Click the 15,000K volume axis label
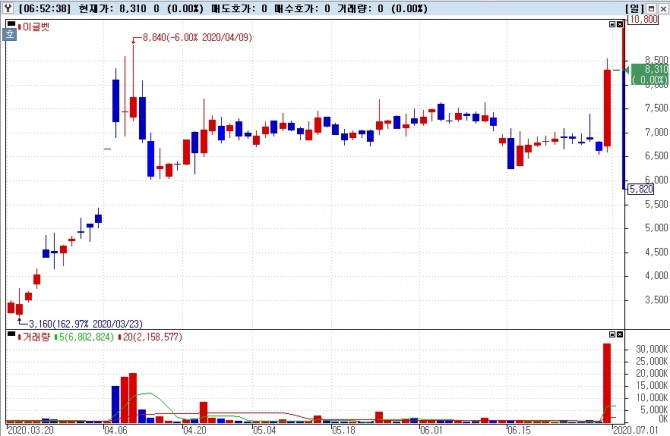670x436 pixels. 652,385
